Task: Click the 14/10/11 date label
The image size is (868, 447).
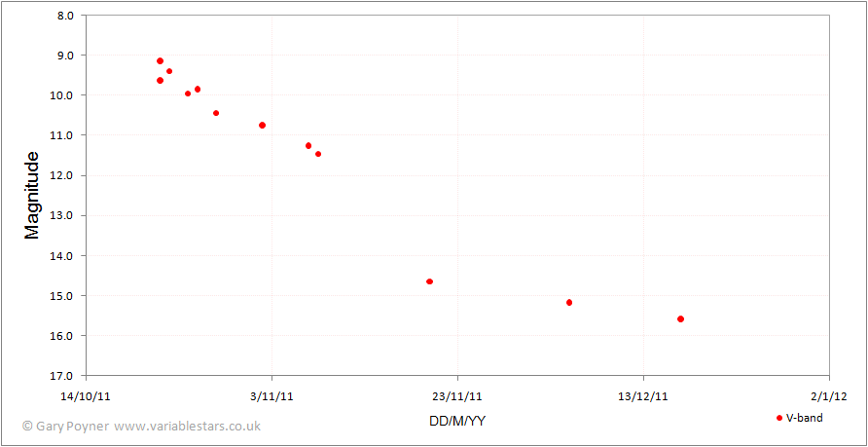Action: pos(87,396)
